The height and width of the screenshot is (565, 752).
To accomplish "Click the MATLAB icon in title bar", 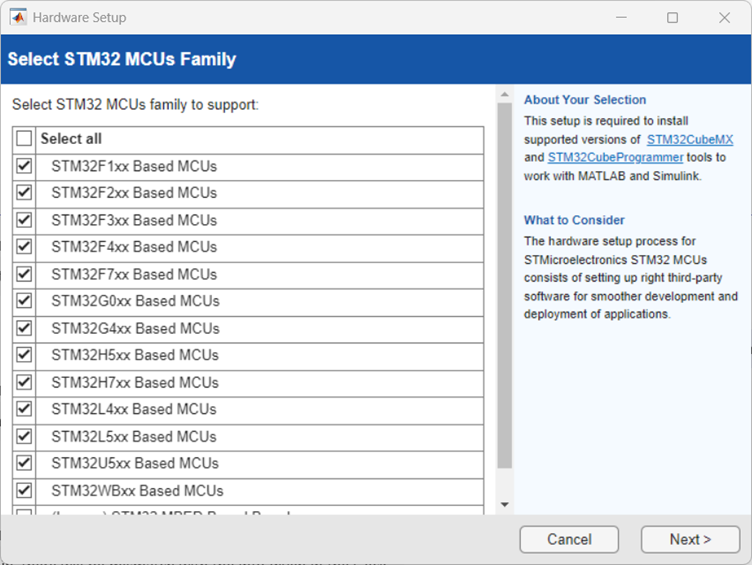I will click(18, 17).
